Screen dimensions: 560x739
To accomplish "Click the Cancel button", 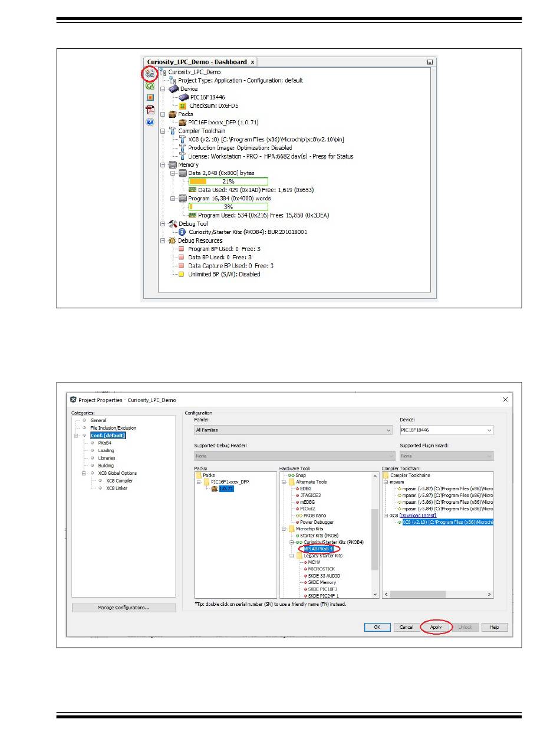I will click(x=406, y=627).
